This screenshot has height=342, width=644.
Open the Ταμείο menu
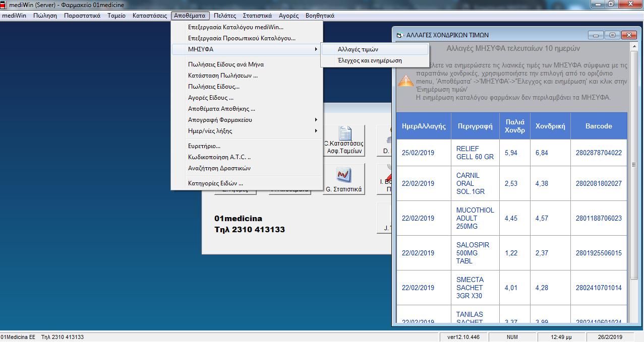[x=116, y=16]
